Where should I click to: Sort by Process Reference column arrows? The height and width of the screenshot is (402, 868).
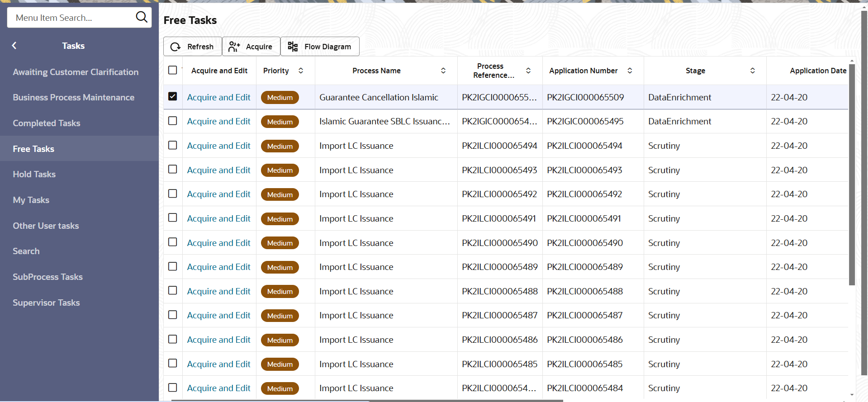(528, 71)
